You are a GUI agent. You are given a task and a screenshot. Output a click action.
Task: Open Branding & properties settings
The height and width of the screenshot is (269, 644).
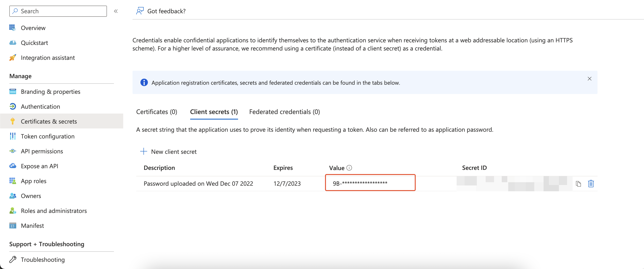click(x=50, y=92)
